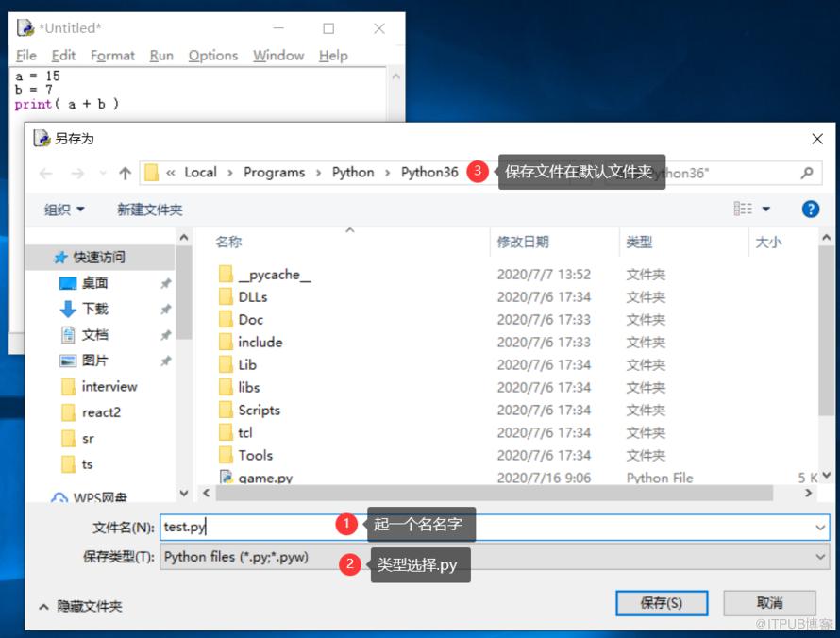Select the Lib folder
This screenshot has height=638, width=840.
247,365
